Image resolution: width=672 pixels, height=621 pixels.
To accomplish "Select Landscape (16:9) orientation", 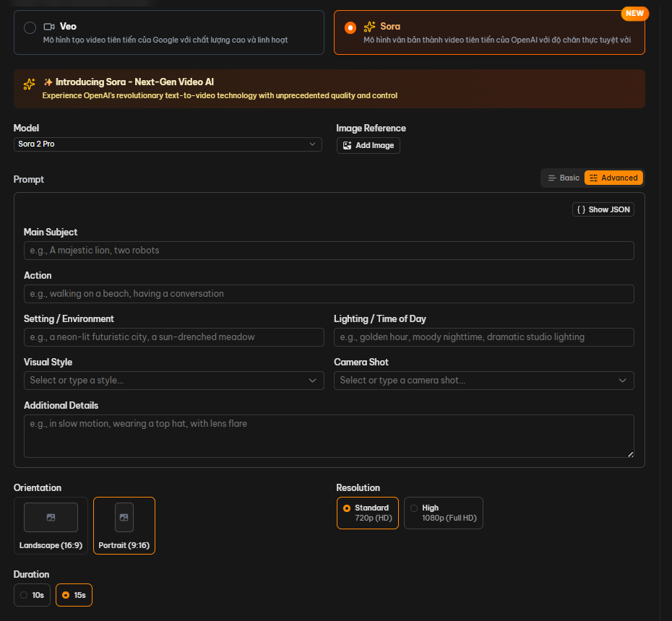I will (51, 526).
